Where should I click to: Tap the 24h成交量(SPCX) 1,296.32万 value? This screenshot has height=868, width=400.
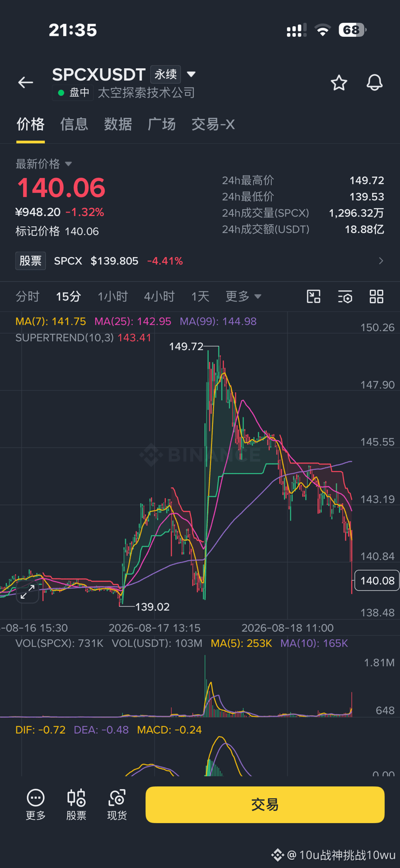coord(357,213)
